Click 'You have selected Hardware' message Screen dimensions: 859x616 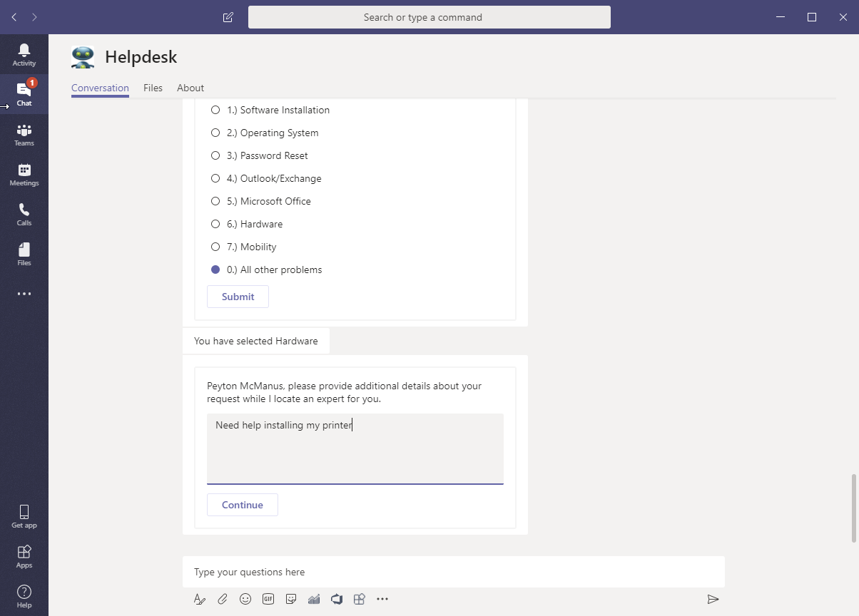click(x=256, y=341)
